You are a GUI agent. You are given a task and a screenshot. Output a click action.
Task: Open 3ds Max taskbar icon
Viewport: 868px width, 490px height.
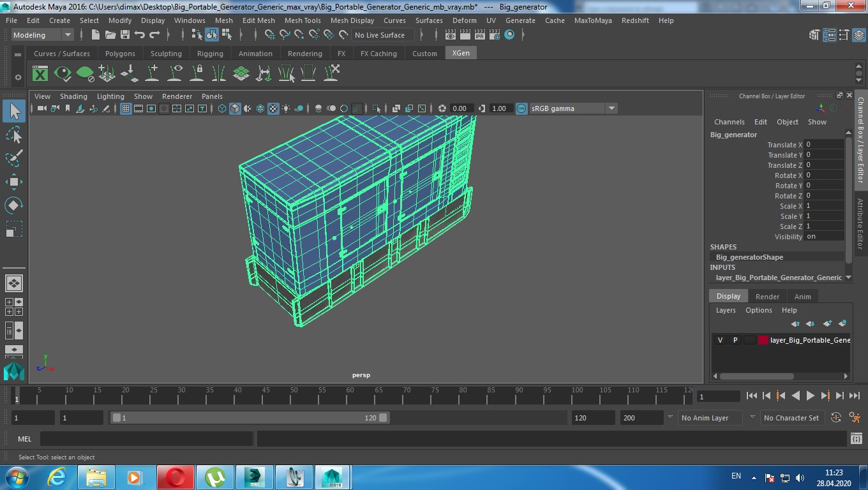(255, 477)
